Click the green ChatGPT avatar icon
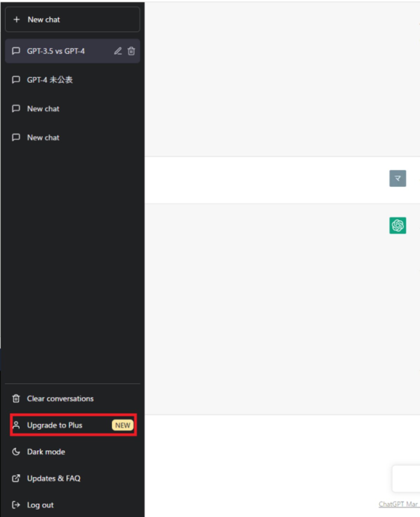The width and height of the screenshot is (420, 517). pos(398,225)
